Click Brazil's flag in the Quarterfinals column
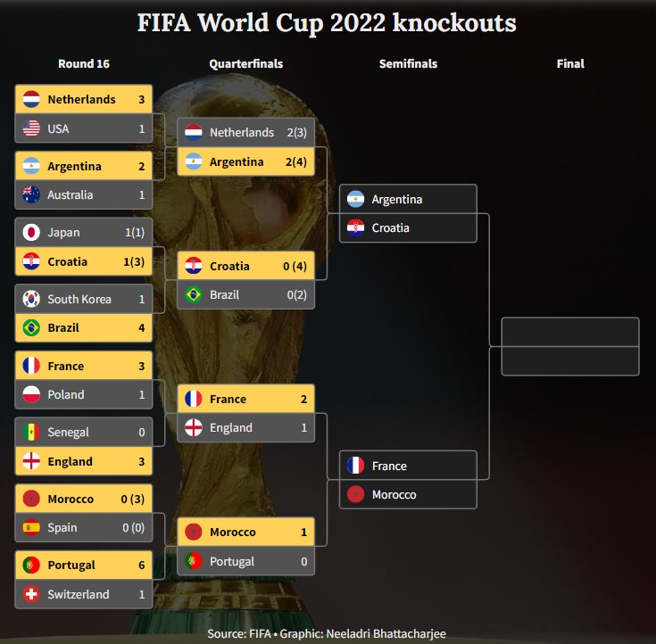This screenshot has height=644, width=656. (x=194, y=294)
